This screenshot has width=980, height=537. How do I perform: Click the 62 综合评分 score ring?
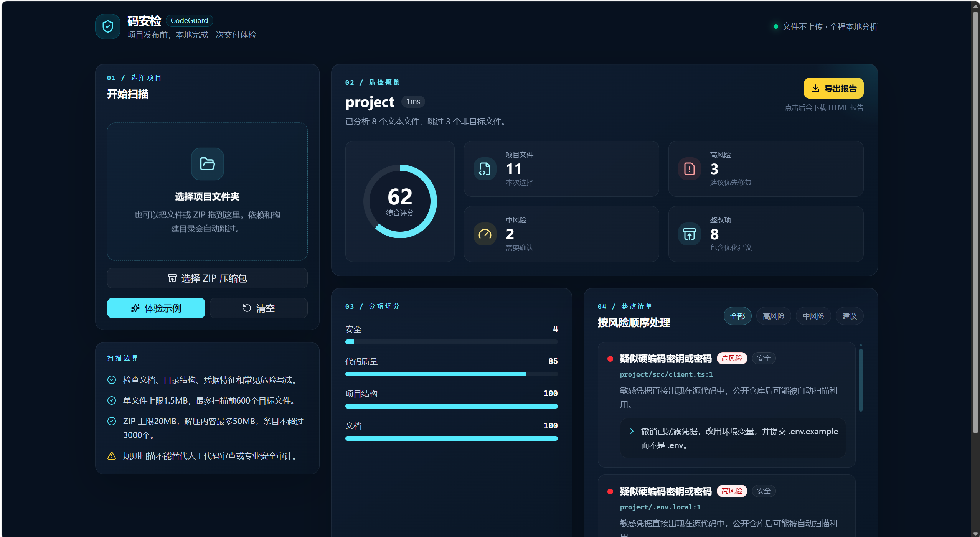pos(400,201)
